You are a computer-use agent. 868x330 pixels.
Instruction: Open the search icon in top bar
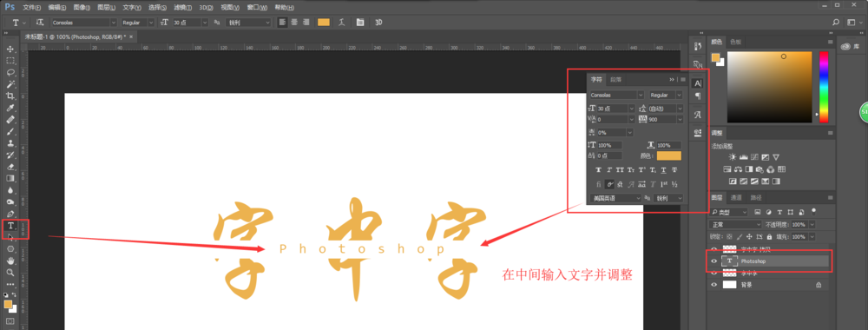click(x=836, y=23)
